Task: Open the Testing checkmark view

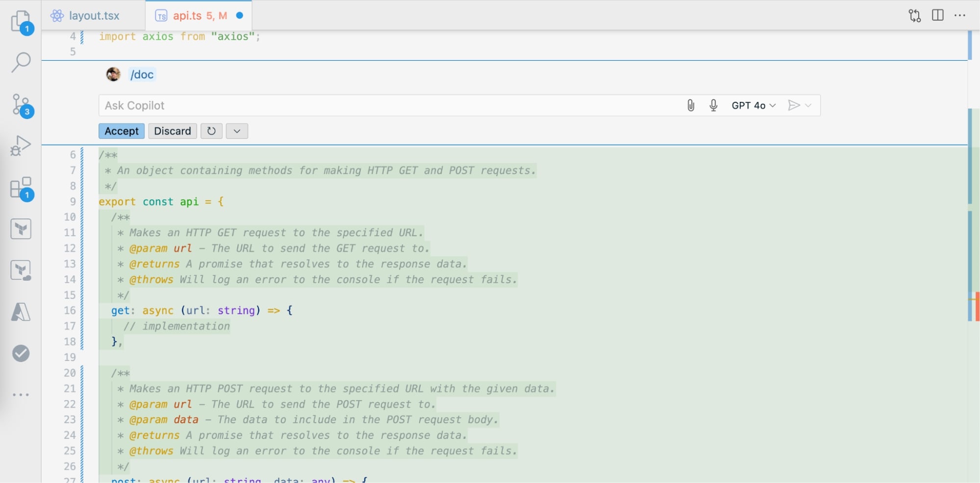Action: pos(21,353)
